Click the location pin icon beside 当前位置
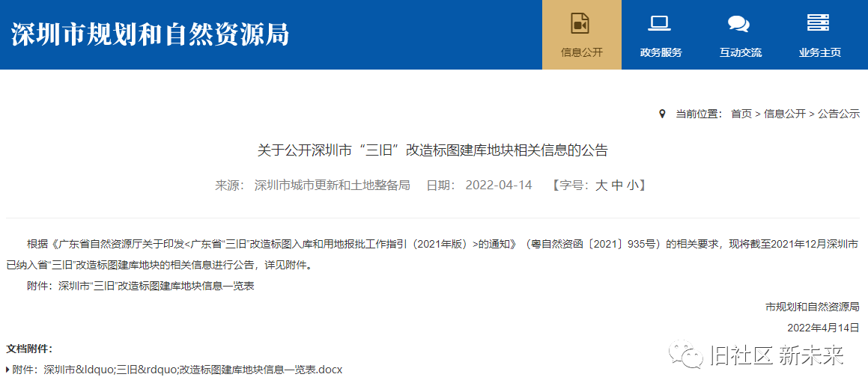Image resolution: width=868 pixels, height=389 pixels. coord(662,114)
